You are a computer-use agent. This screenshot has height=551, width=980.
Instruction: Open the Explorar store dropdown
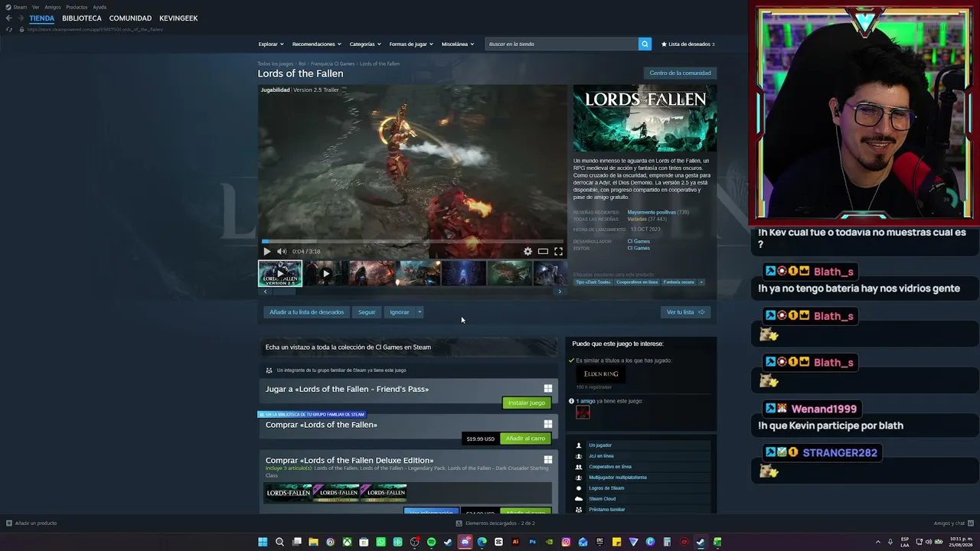(271, 44)
